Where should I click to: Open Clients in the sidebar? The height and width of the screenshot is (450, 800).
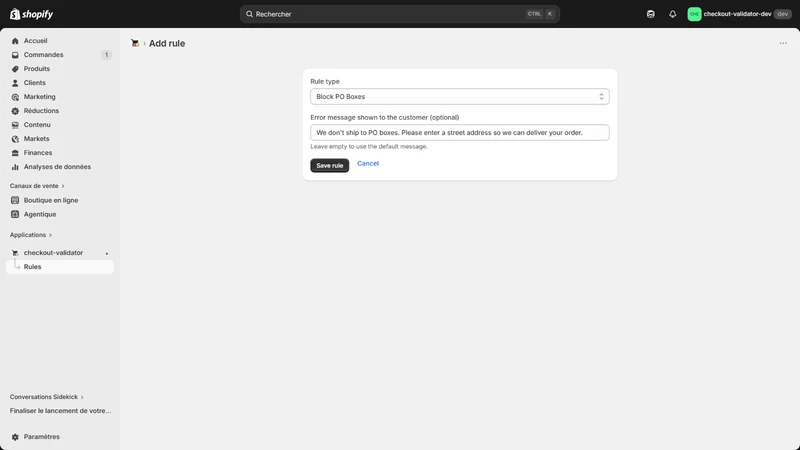(60, 83)
